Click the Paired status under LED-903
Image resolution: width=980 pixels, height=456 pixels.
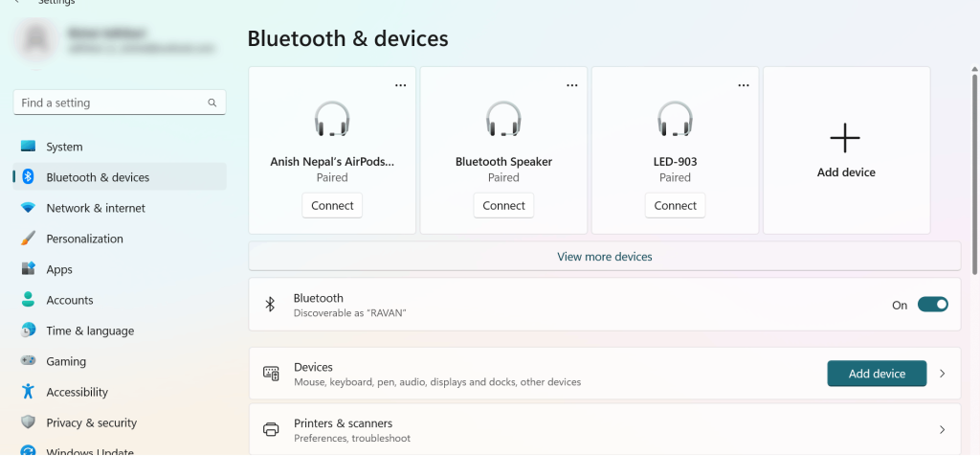675,177
